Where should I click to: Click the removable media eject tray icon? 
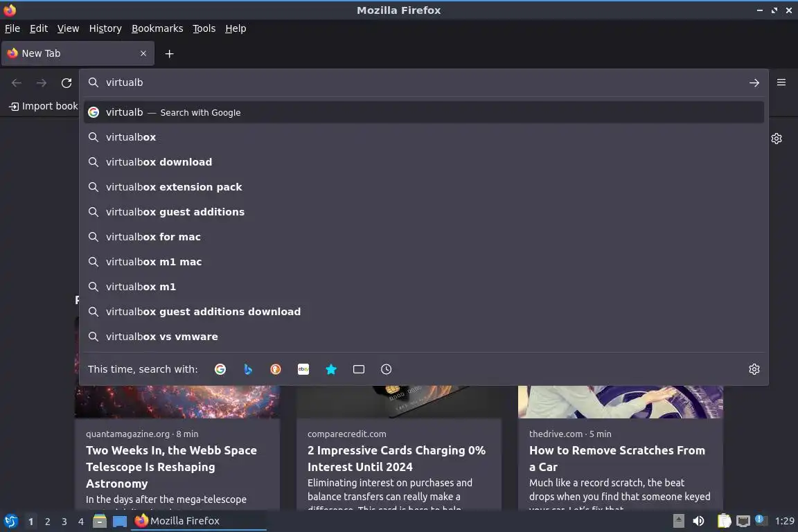click(x=678, y=521)
